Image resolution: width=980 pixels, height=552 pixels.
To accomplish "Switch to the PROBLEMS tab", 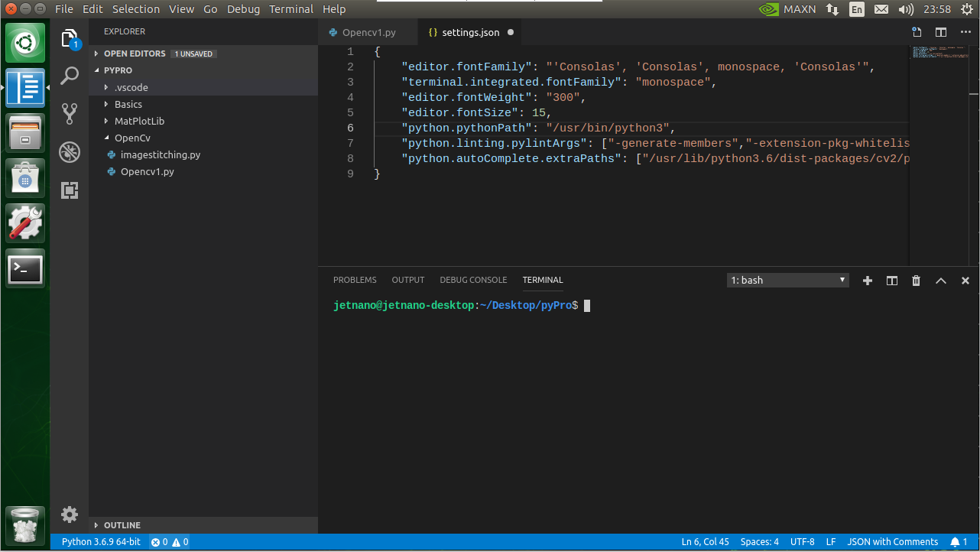I will point(355,280).
